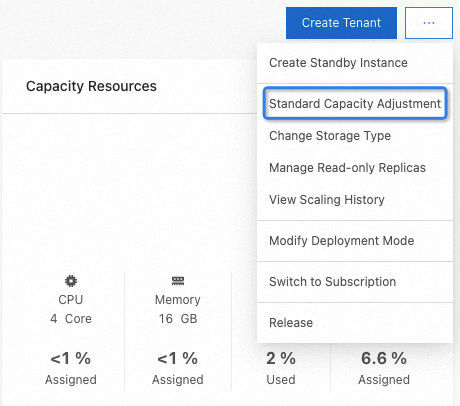Click the Create Tenant button
Viewport: 460px width, 406px height.
[x=341, y=23]
